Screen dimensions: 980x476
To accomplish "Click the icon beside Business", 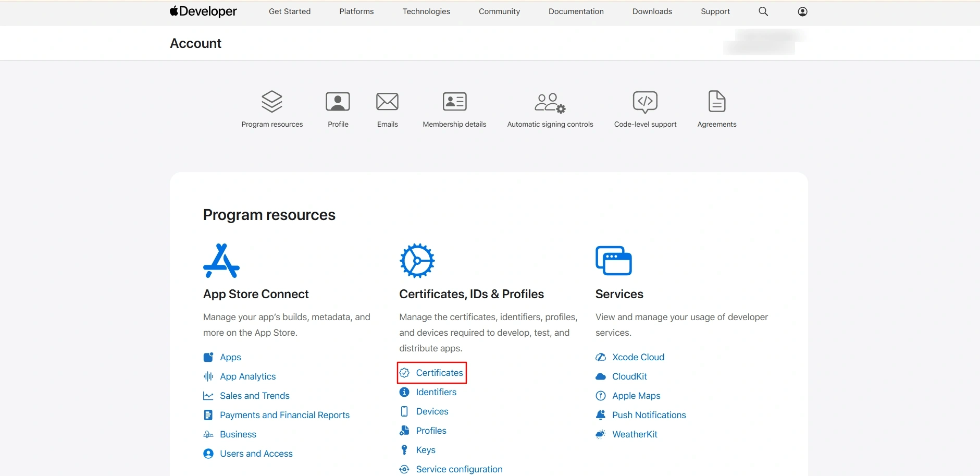I will pyautogui.click(x=208, y=434).
